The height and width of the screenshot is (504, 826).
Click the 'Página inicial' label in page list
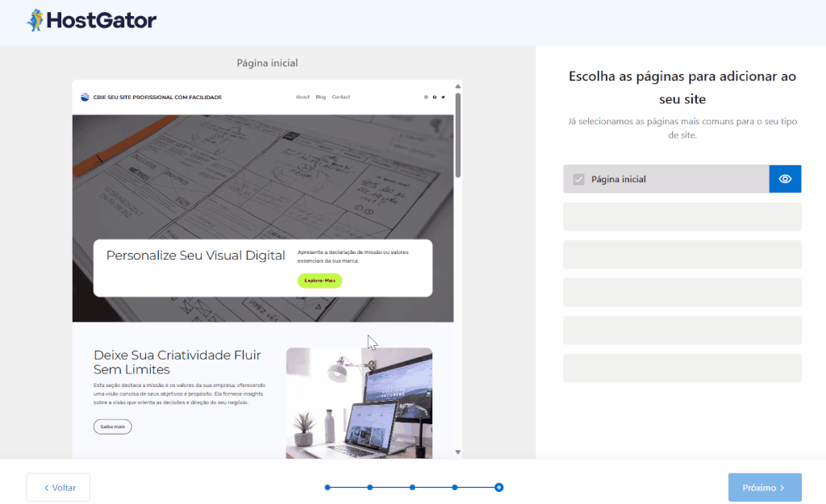619,179
